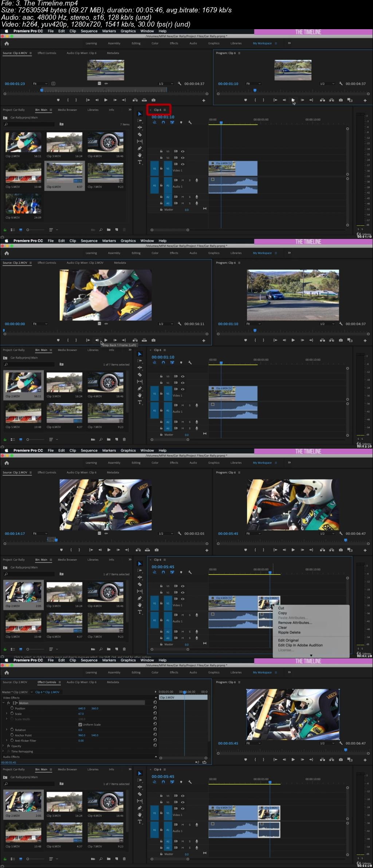Click Export Frame camera in first frame's Program monitor
Screen dimensions: 373x868
(341, 100)
